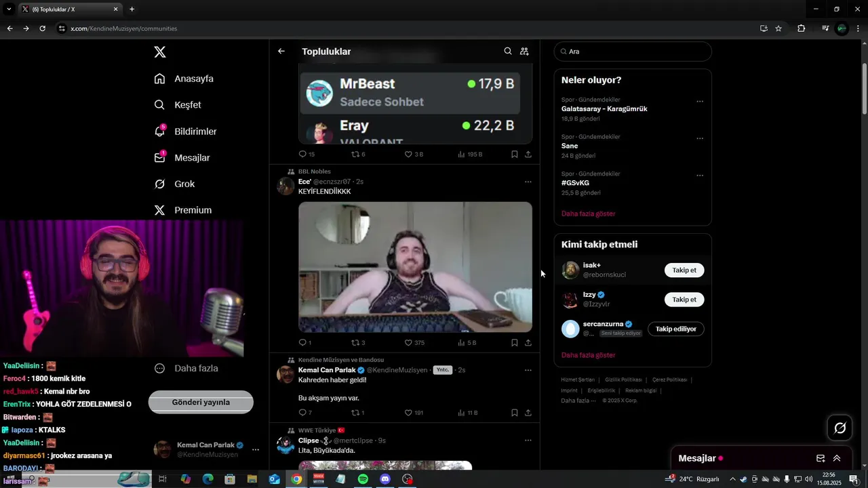Image resolution: width=868 pixels, height=488 pixels.
Task: Open the BBL Nobles community link
Action: 315,171
